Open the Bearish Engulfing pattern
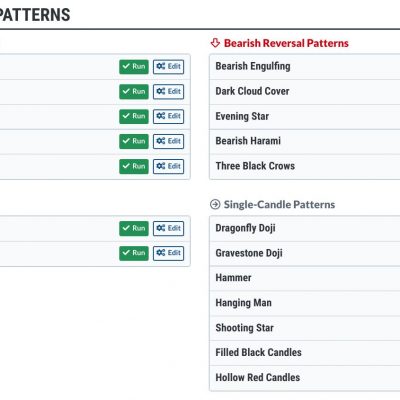The image size is (400, 400). [x=304, y=67]
